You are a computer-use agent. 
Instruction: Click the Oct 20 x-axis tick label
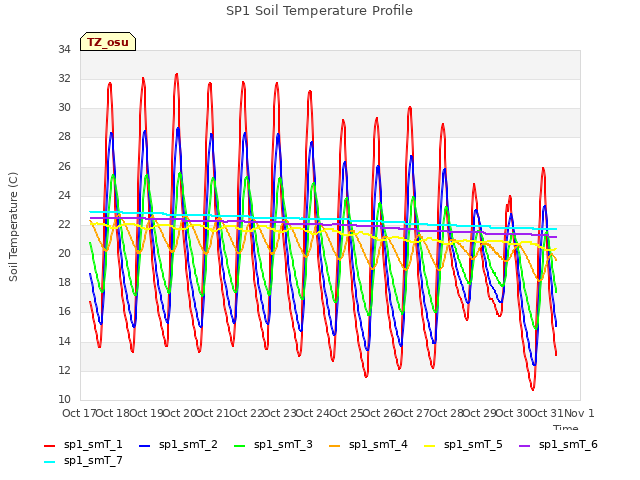[179, 413]
